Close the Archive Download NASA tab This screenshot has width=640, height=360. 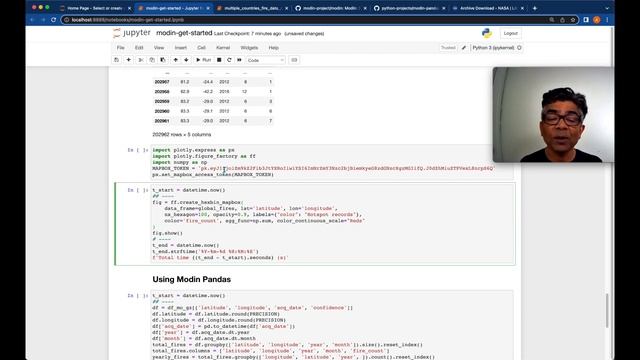[x=522, y=8]
